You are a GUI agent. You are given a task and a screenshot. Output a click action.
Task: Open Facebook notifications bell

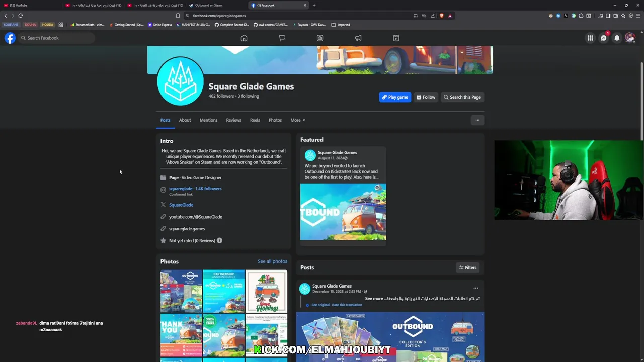coord(617,38)
